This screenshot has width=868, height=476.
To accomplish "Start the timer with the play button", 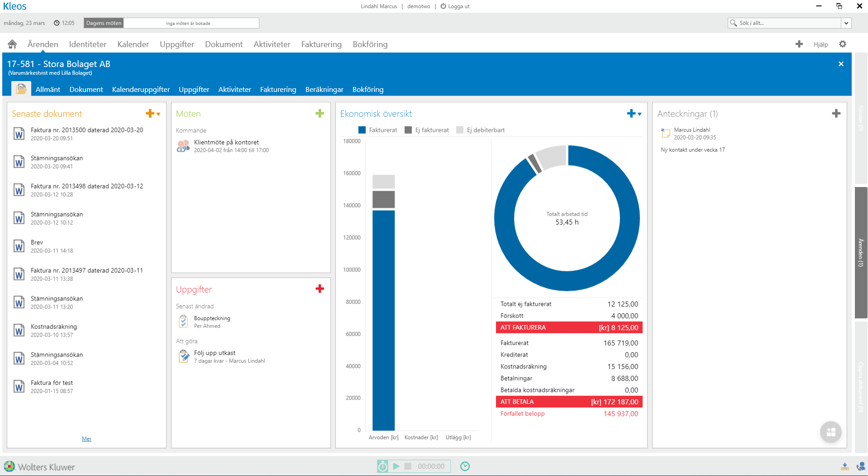I will (x=396, y=466).
